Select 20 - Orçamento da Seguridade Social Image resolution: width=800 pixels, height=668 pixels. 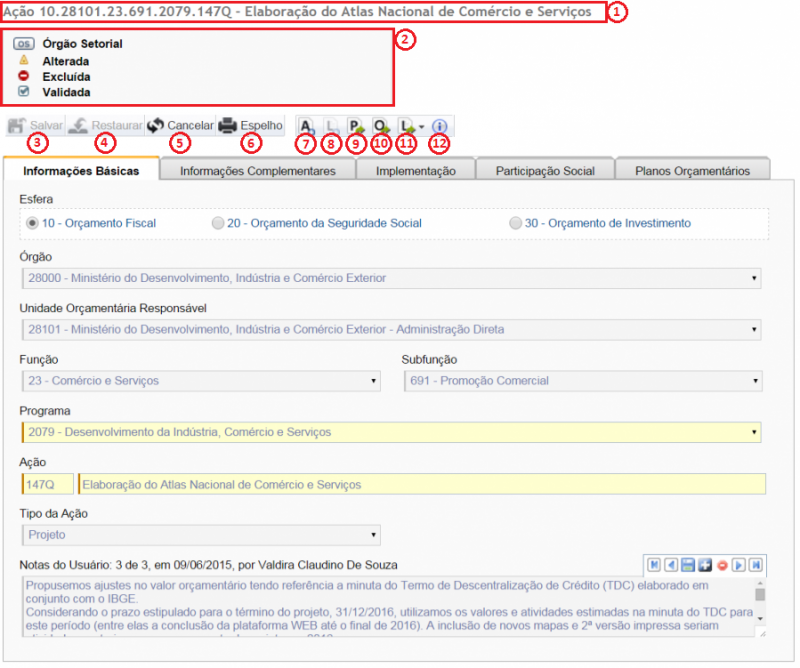click(x=218, y=223)
